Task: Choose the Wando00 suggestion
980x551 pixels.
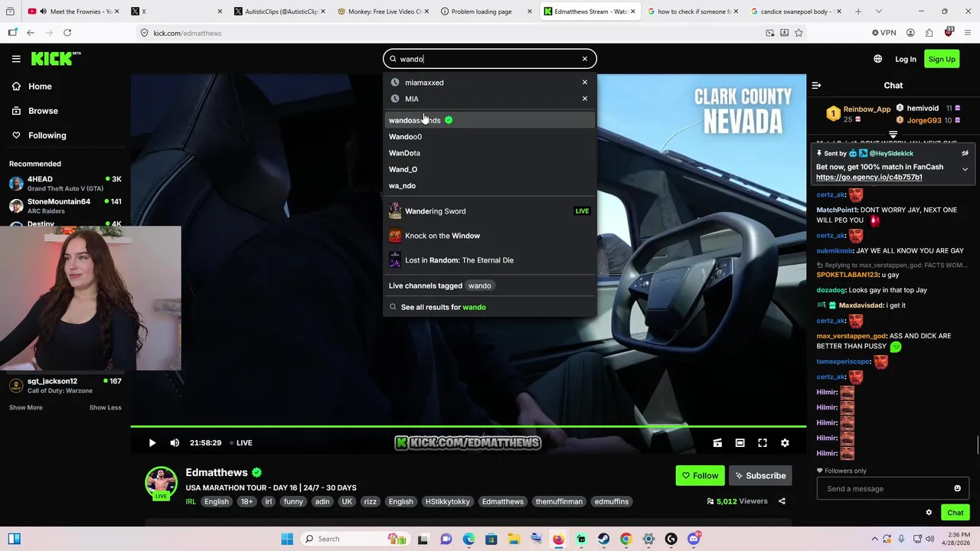Action: point(490,137)
